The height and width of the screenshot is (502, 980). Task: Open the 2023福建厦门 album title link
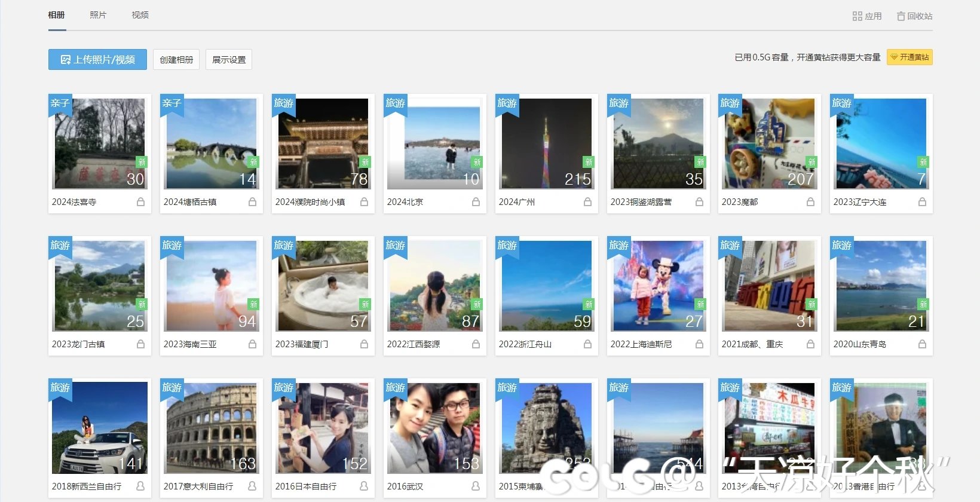click(302, 344)
